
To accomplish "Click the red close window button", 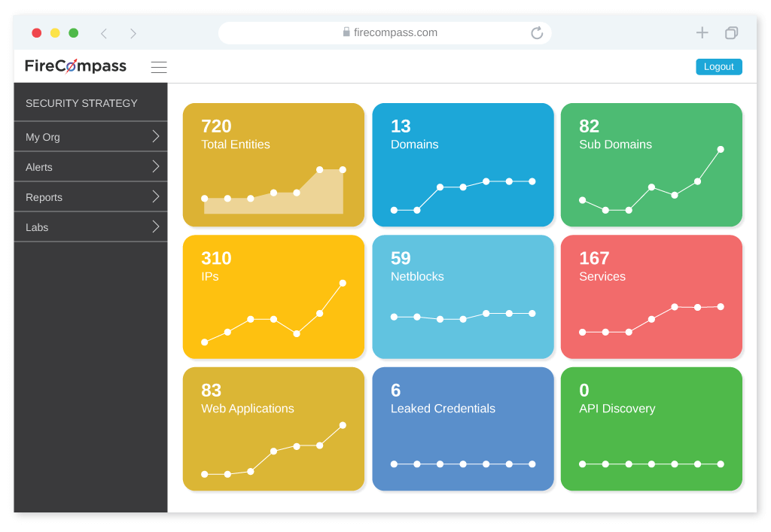I will (x=36, y=33).
